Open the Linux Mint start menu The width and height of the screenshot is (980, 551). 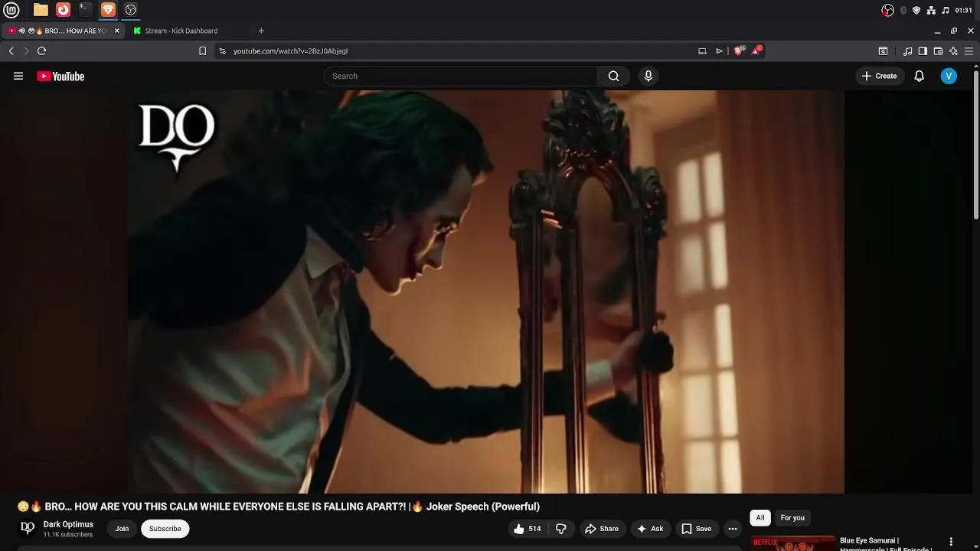click(11, 10)
